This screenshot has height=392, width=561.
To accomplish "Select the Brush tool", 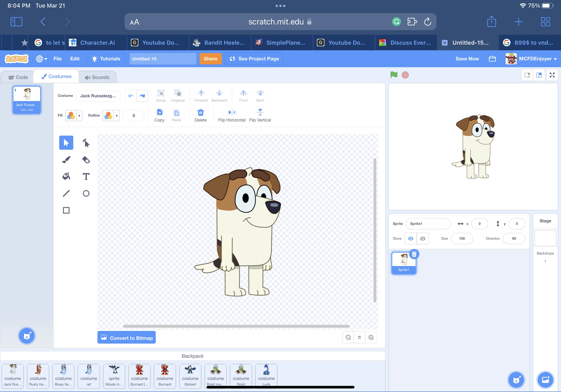I will pyautogui.click(x=66, y=160).
